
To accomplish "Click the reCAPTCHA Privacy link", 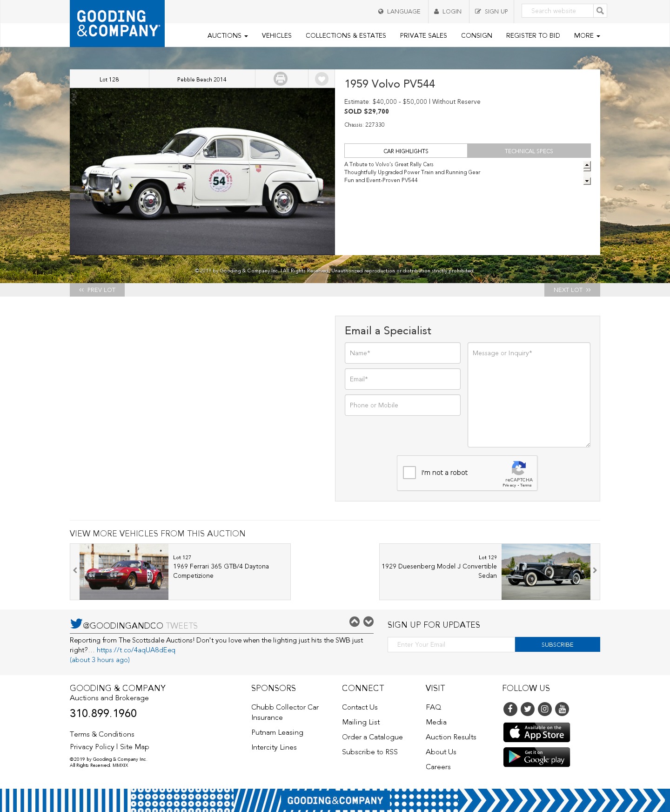I will [x=509, y=485].
